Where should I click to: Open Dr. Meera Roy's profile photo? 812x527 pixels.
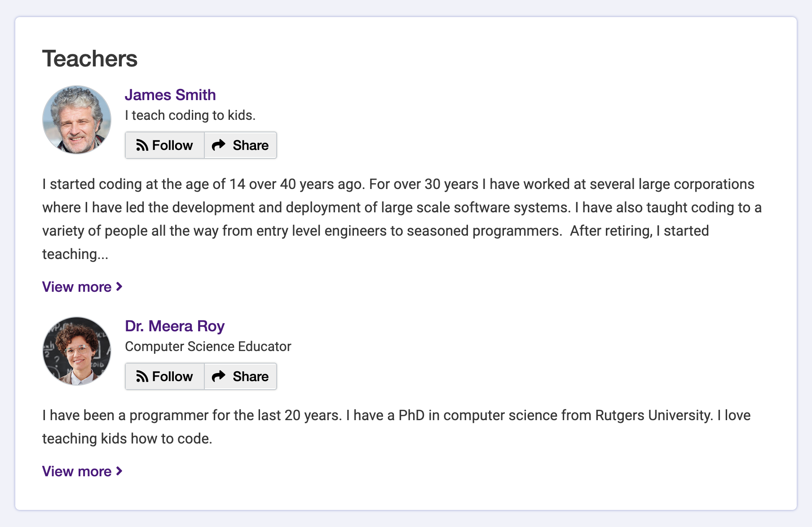click(x=77, y=351)
